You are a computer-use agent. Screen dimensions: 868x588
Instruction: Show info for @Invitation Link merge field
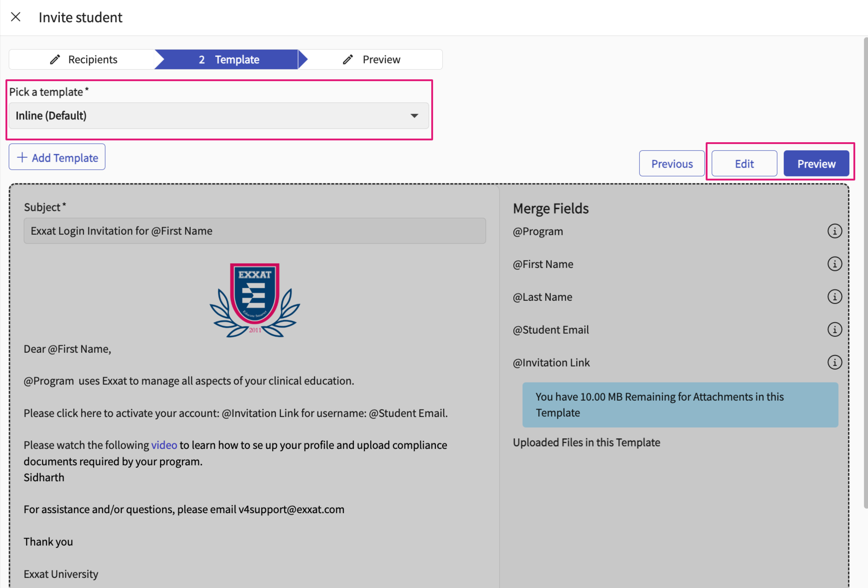(834, 362)
